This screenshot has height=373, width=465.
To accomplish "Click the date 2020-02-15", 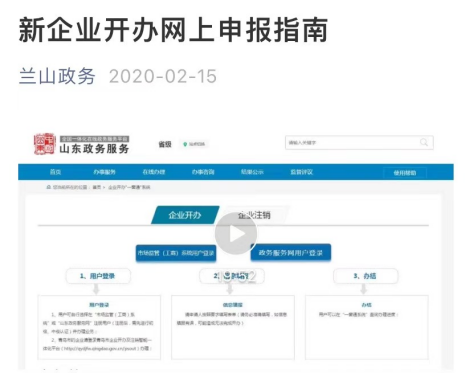I will point(163,76).
